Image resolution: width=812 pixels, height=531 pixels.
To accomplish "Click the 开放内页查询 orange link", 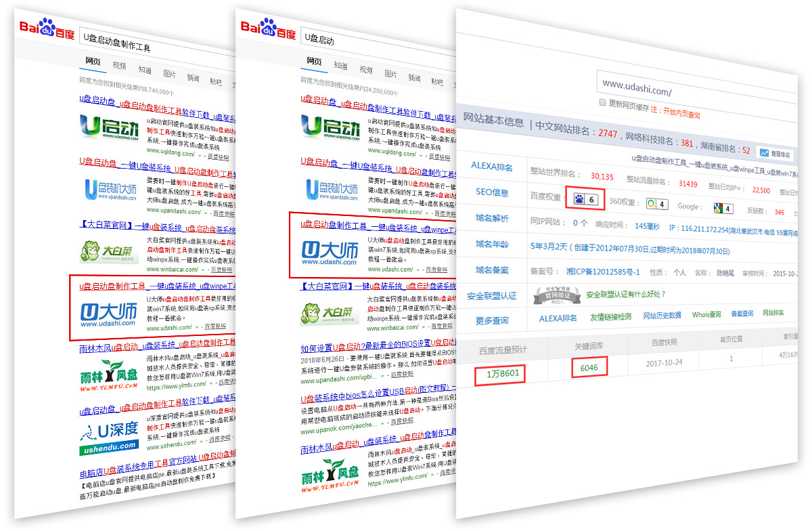I will 681,113.
